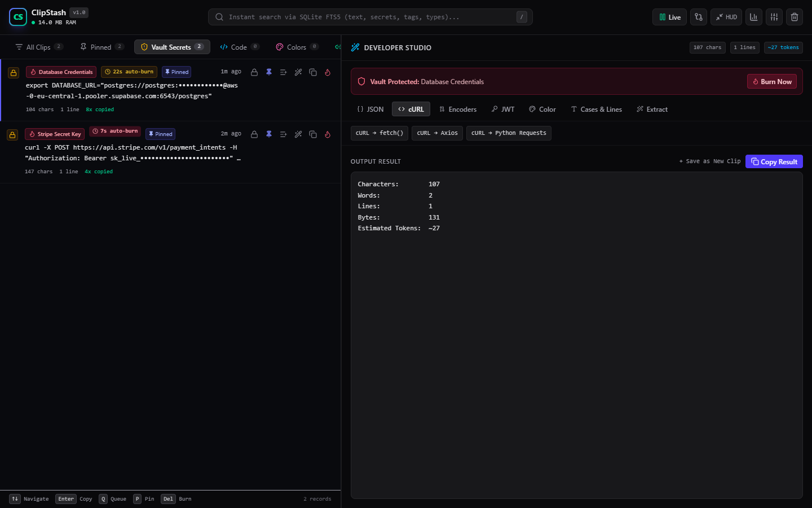Unpin the Database Credentials clip via pushpin

click(x=269, y=72)
